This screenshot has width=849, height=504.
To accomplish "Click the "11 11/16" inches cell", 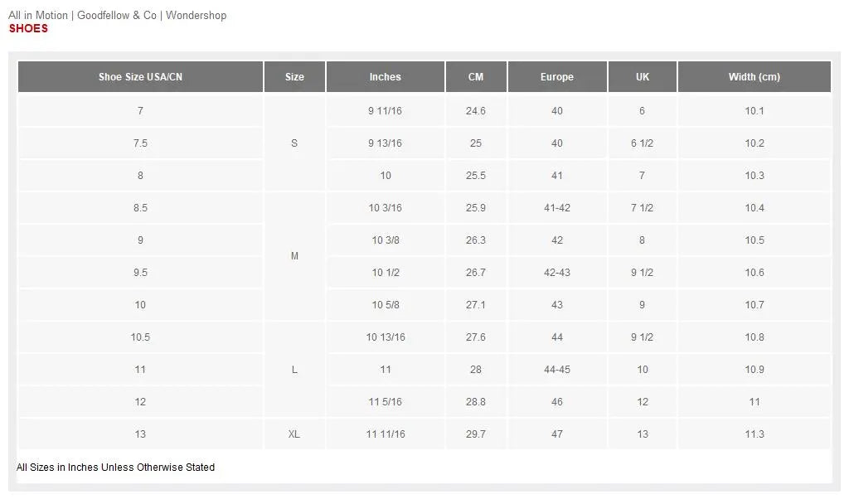I will point(385,434).
